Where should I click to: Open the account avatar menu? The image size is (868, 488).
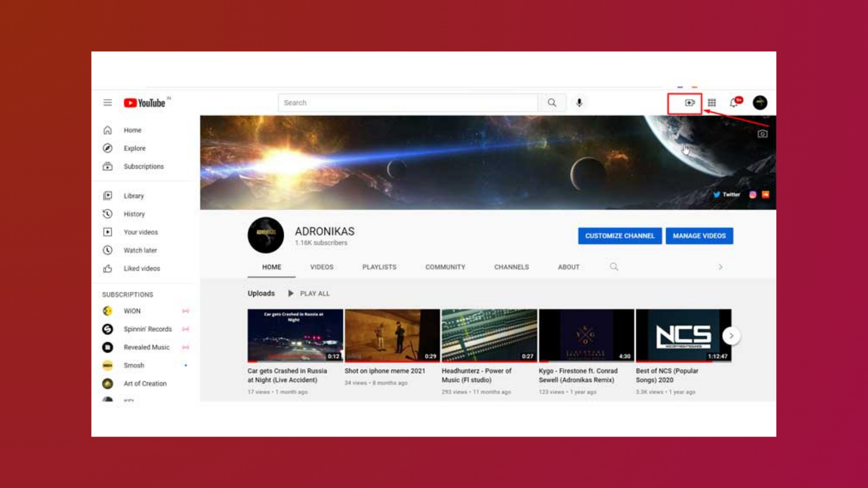click(x=760, y=102)
